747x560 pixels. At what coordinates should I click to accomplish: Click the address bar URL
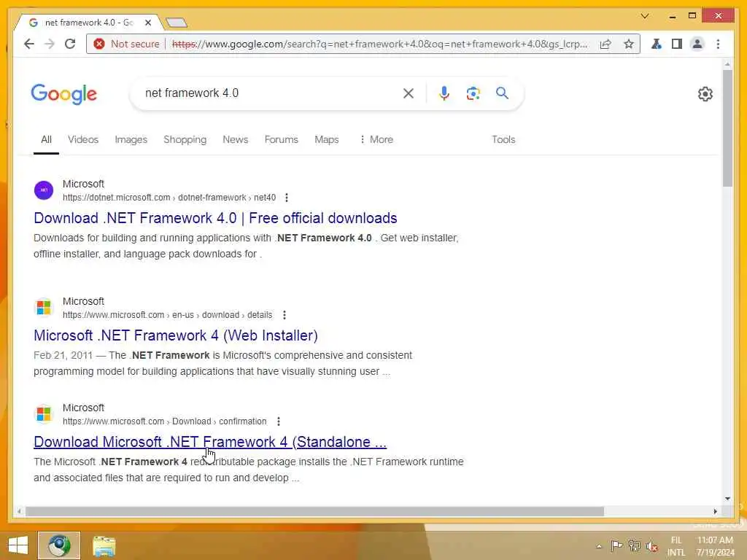[379, 44]
